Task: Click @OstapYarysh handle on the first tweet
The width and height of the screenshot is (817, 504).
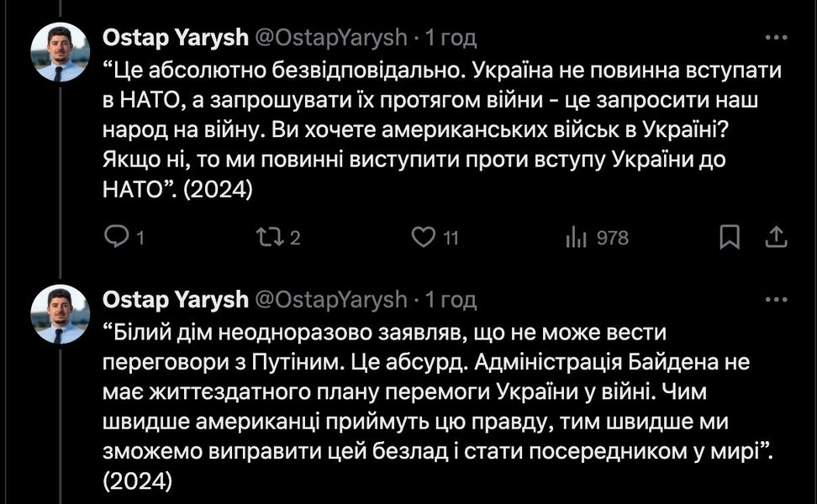Action: [x=329, y=37]
